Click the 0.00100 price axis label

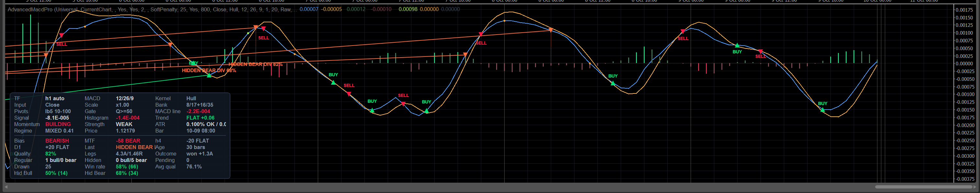point(964,33)
